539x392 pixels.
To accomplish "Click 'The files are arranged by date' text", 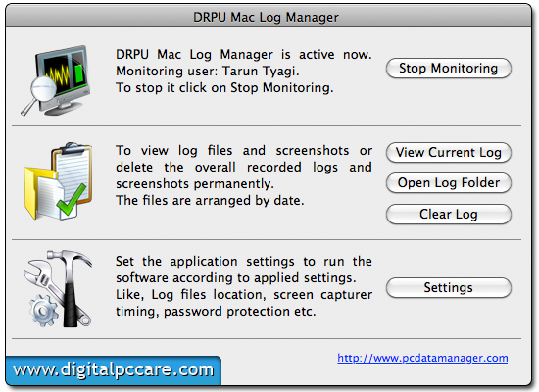I will (210, 201).
